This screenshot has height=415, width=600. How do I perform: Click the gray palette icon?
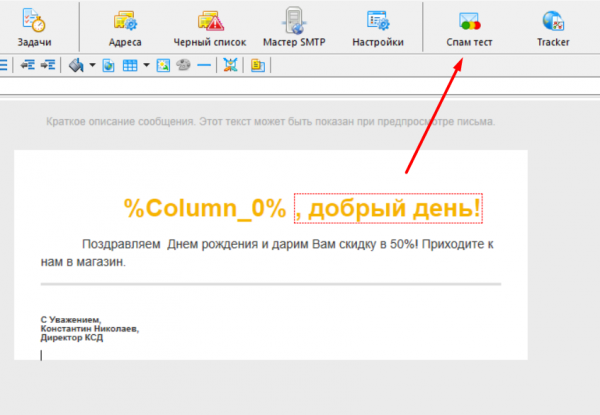pos(183,65)
